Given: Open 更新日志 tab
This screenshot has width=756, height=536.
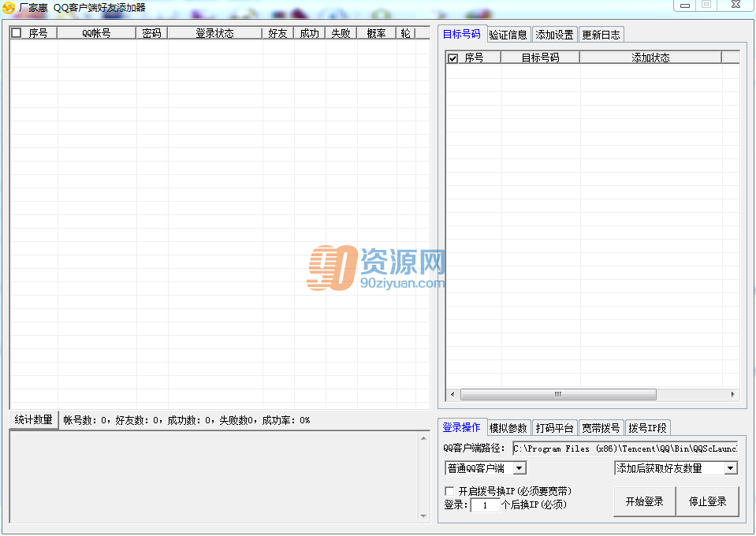Looking at the screenshot, I should [x=601, y=35].
